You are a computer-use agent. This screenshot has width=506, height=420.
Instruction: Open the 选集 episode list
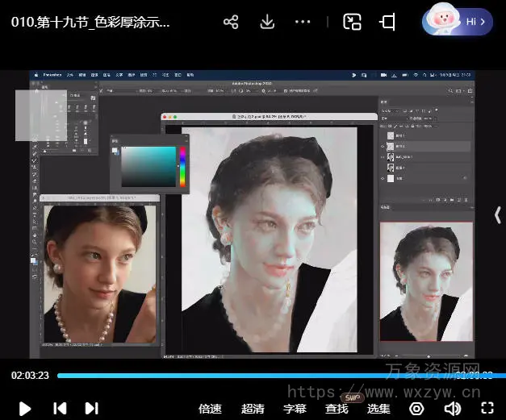(378, 409)
